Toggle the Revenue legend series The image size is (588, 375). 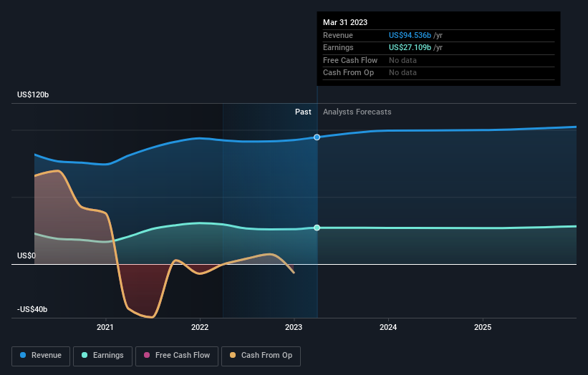[41, 356]
